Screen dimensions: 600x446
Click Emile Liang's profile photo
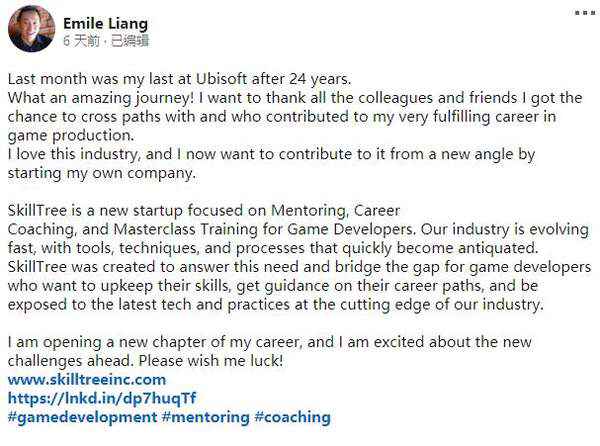[31, 29]
